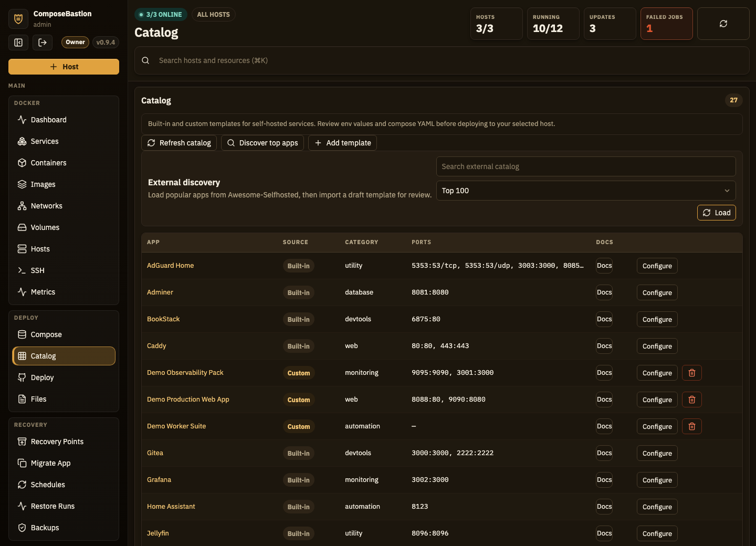Screen dimensions: 756x546
Task: Delete the Demo Worker Suite template
Action: click(x=691, y=426)
